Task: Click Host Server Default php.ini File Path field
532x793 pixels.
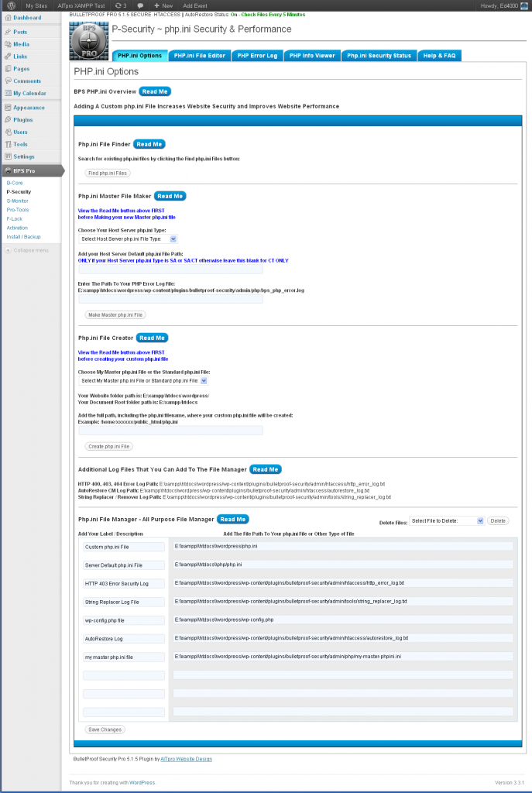Action: [x=170, y=269]
